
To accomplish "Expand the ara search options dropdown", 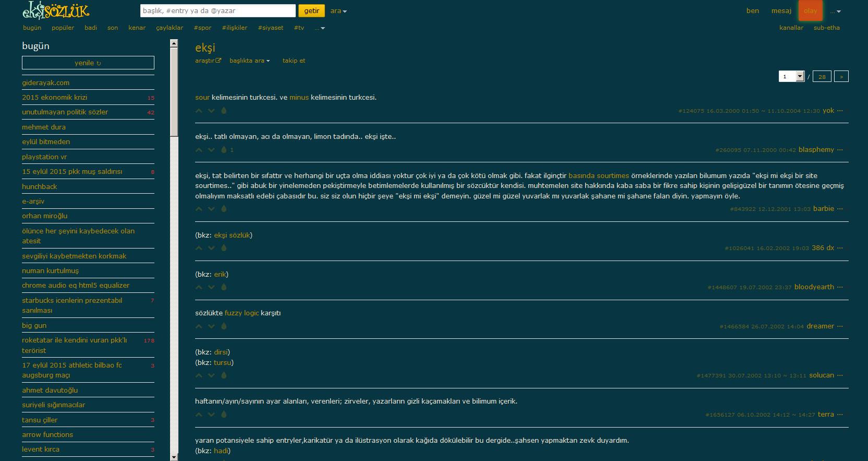I will [x=339, y=11].
